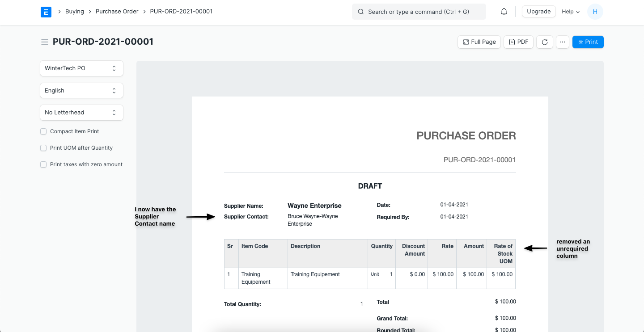Open Full Page view

point(479,42)
